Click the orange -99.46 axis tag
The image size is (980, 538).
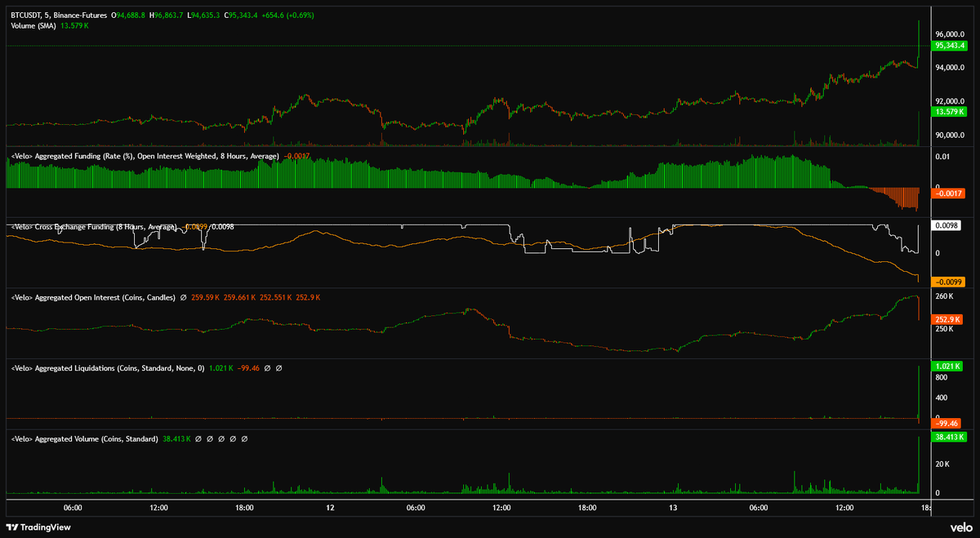coord(947,425)
